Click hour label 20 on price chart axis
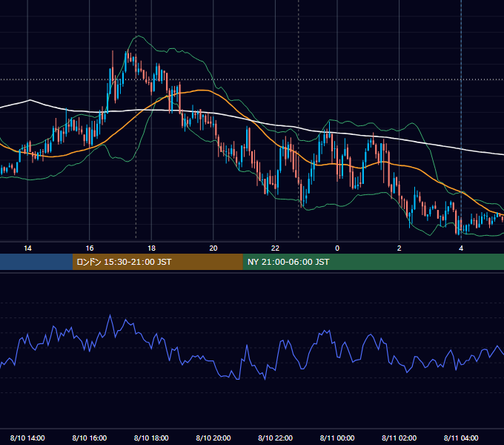This screenshot has height=445, width=504. click(x=213, y=248)
